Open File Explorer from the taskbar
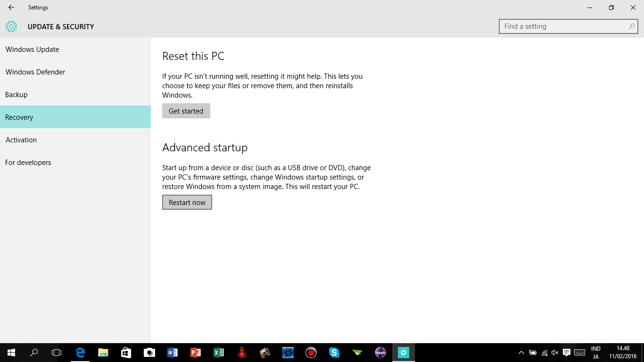This screenshot has height=362, width=644. pos(103,352)
